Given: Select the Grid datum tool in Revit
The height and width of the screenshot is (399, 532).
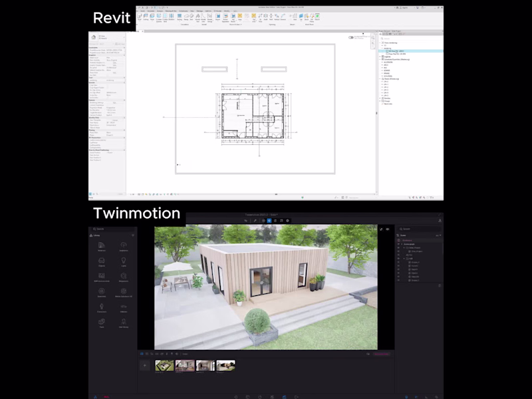Looking at the screenshot, I should (295, 17).
